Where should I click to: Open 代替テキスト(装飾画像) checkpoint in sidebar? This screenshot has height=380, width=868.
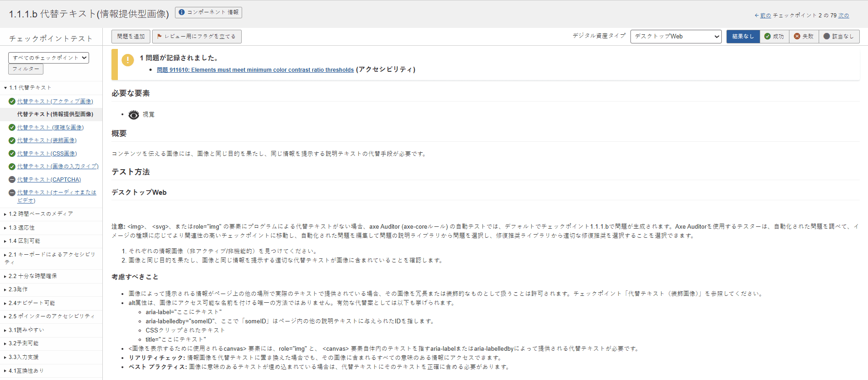[x=47, y=140]
